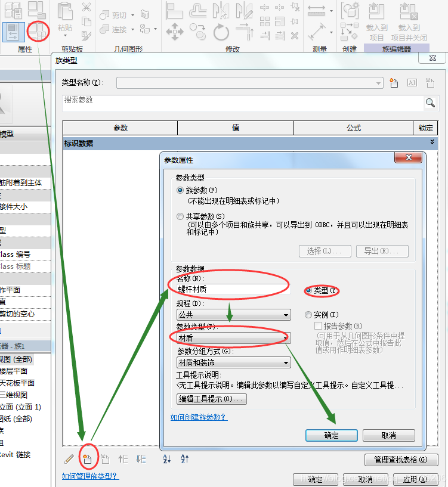Select the 实例(I) radio button

coord(308,315)
